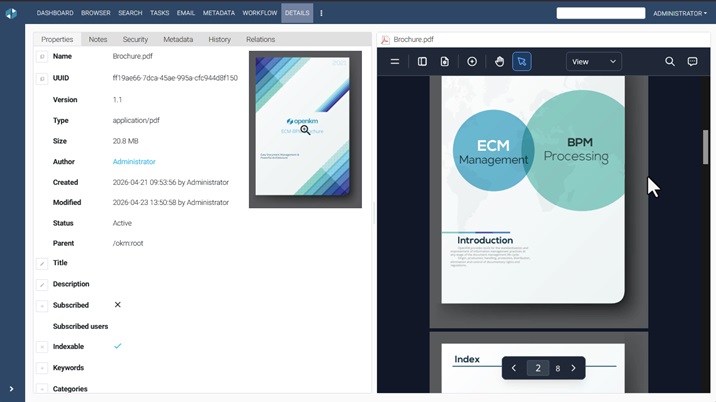
Task: Click the '20.8 MB' size value
Action: click(126, 141)
